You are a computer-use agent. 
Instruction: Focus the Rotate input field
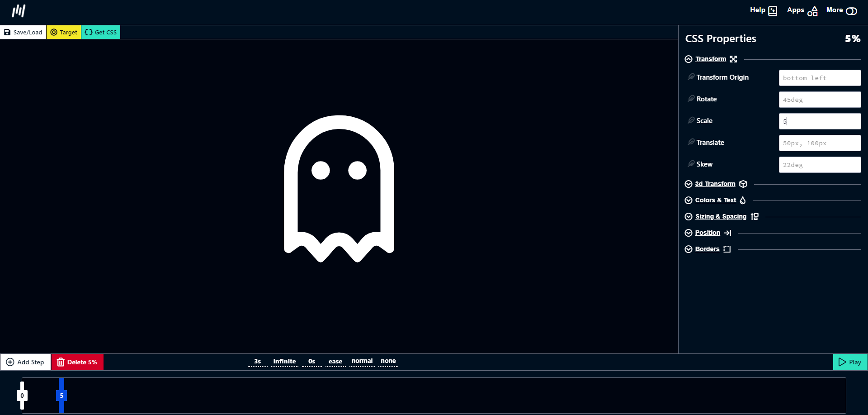[x=820, y=100]
